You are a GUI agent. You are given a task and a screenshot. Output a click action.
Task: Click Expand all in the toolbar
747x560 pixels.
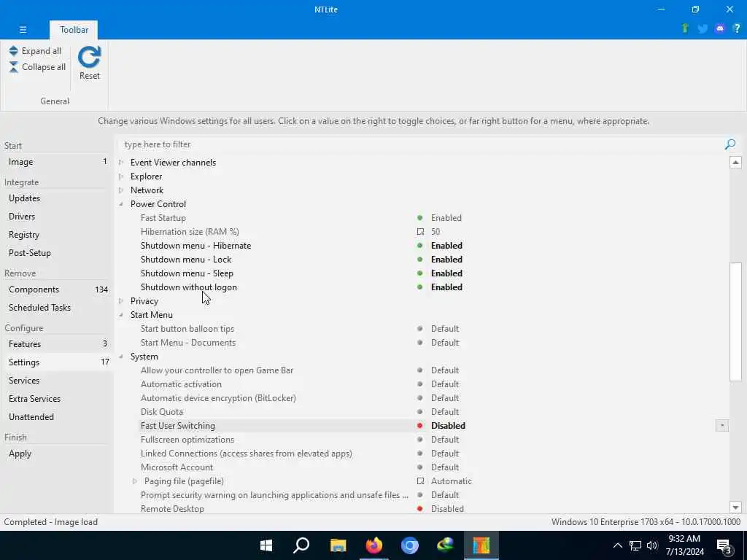tap(35, 51)
